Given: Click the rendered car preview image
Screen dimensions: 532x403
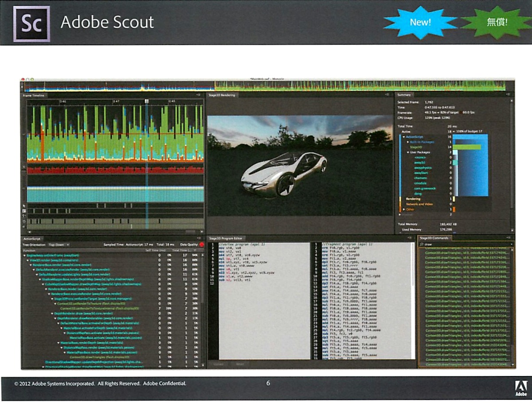Looking at the screenshot, I should (x=301, y=166).
